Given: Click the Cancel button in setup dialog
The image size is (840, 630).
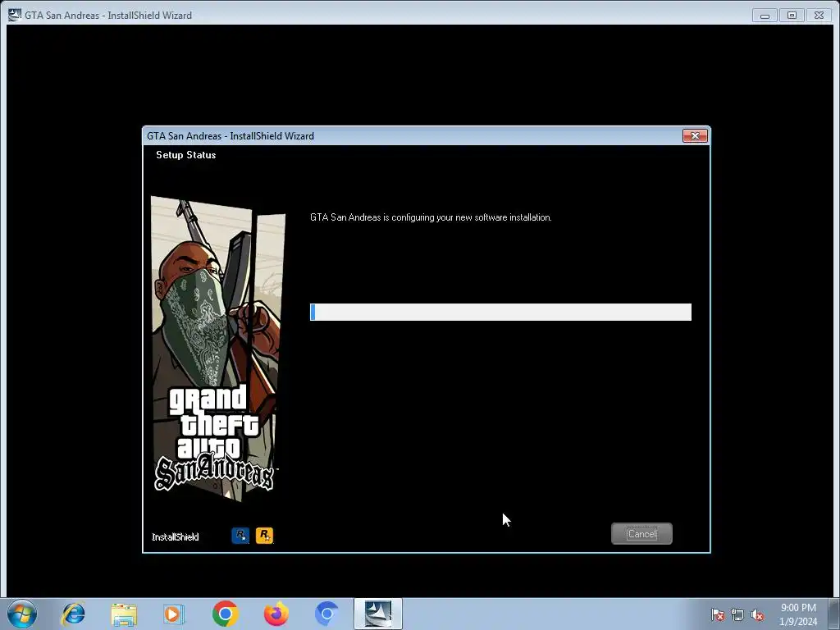Looking at the screenshot, I should coord(641,533).
